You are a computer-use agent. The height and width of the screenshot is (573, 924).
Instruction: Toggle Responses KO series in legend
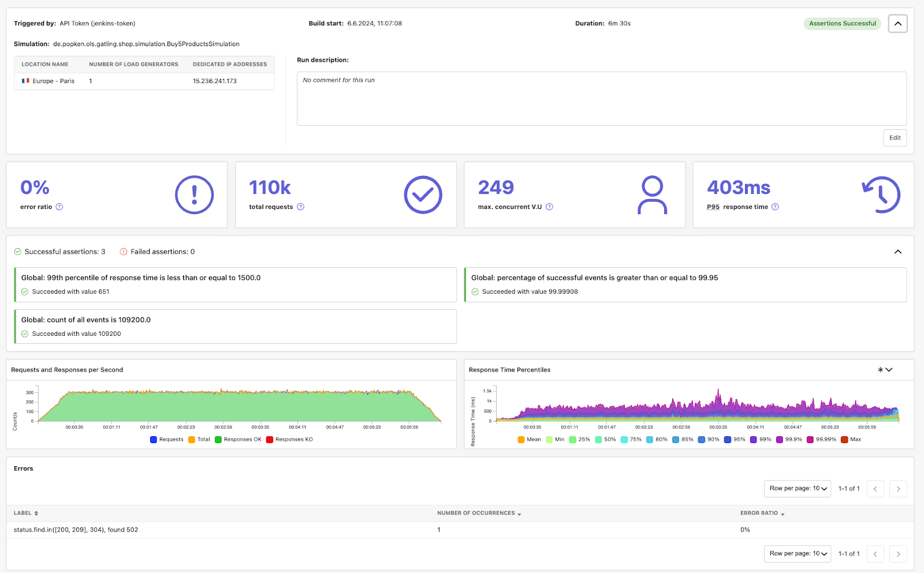coord(289,440)
